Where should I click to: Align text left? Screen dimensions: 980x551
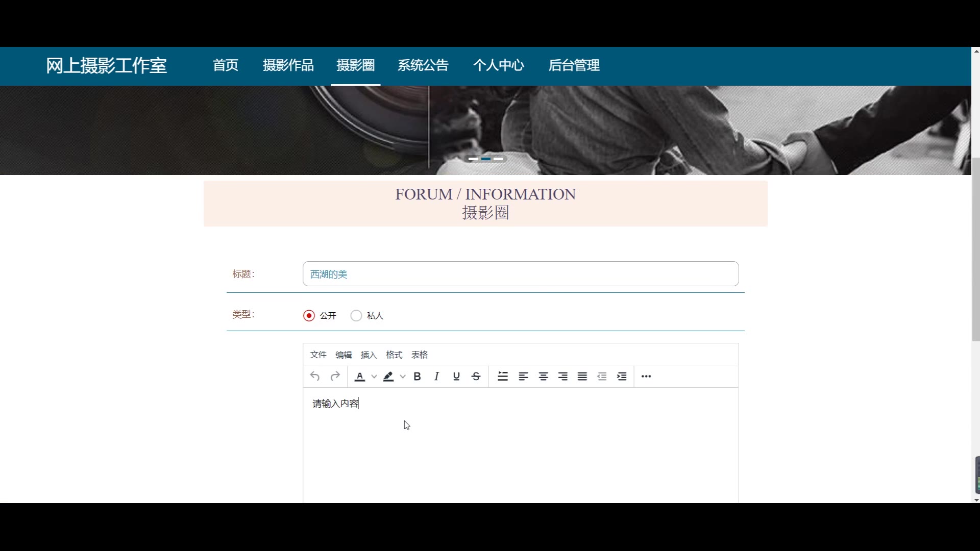(523, 377)
